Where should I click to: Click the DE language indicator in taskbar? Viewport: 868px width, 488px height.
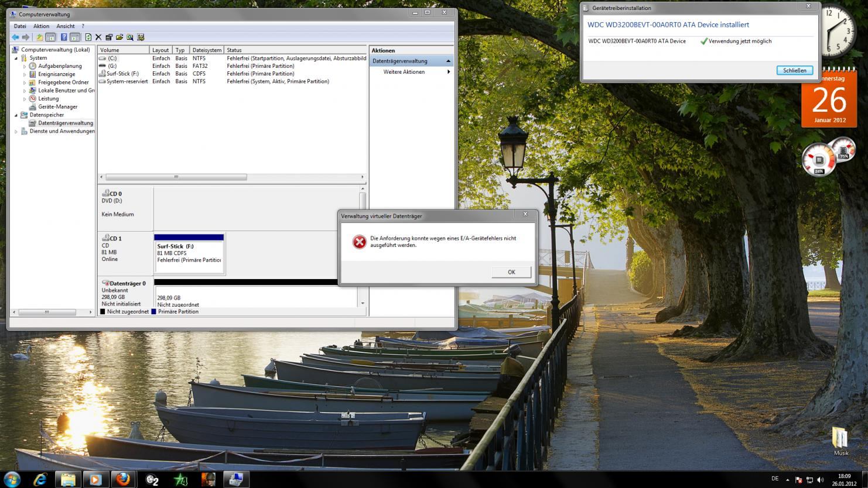click(x=775, y=479)
